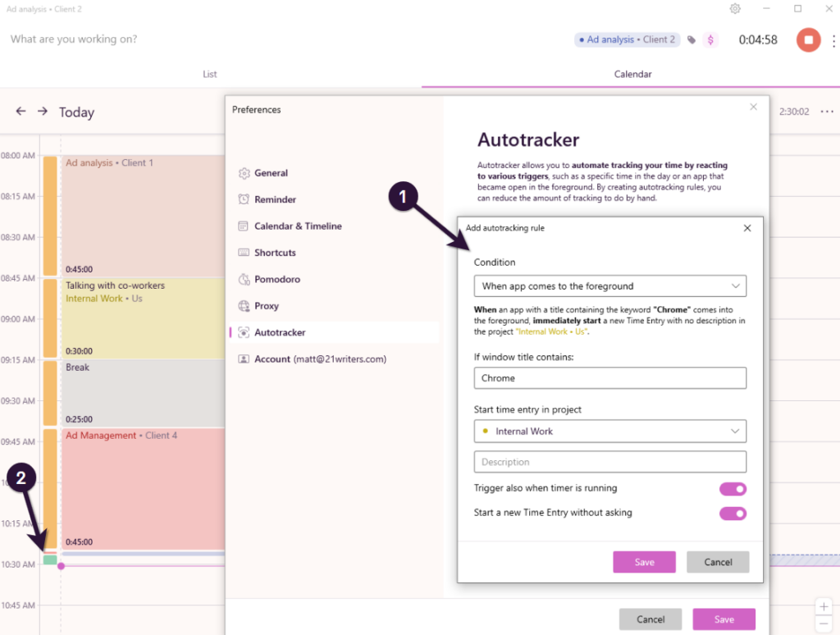This screenshot has width=840, height=635.
Task: Switch to the List tab
Action: tap(209, 74)
